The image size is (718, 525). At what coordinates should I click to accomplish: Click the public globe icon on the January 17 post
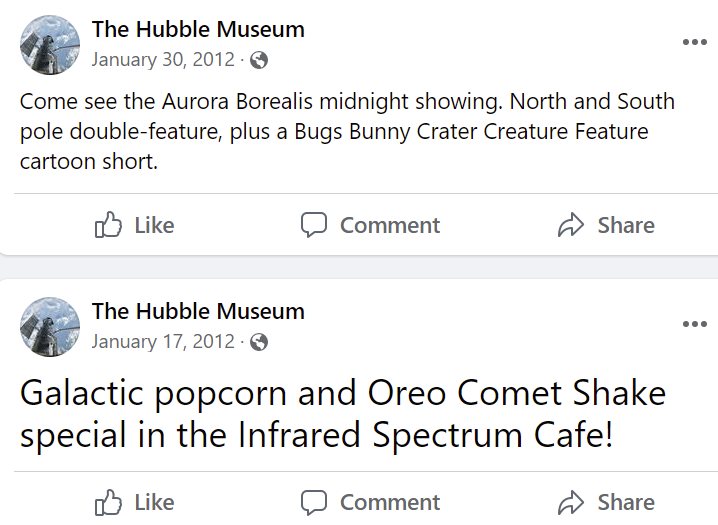[x=259, y=342]
